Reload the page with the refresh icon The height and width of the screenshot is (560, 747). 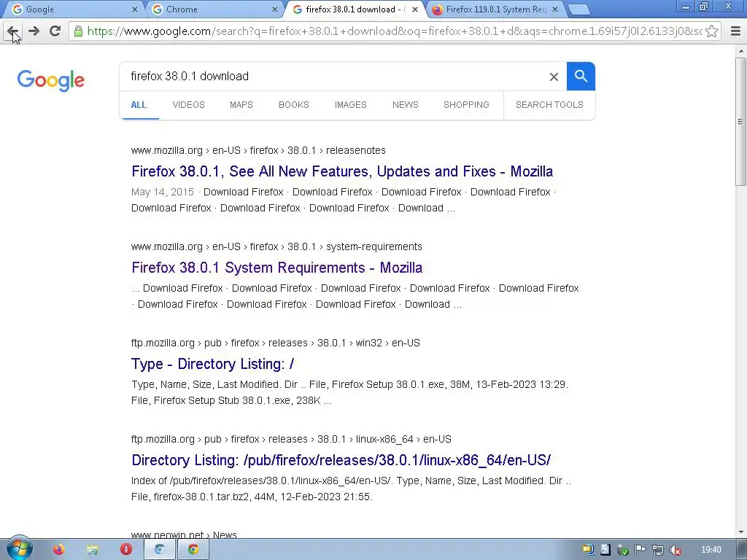[55, 31]
